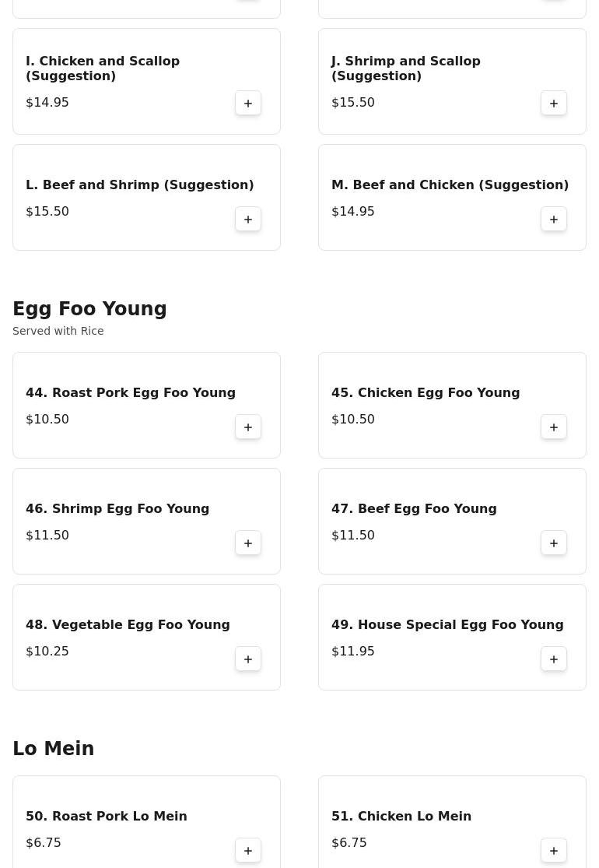This screenshot has width=599, height=868.
Task: Add Beef and Chicken to order
Action: point(554,220)
